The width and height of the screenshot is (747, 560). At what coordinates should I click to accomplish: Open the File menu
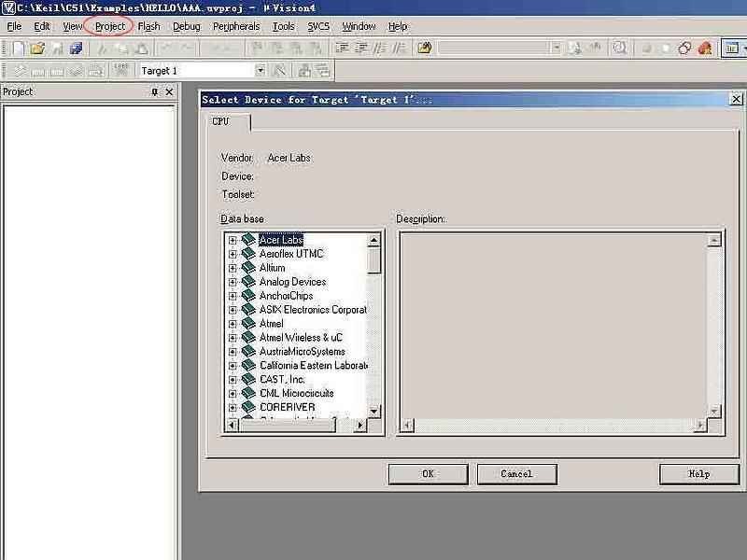(x=14, y=26)
